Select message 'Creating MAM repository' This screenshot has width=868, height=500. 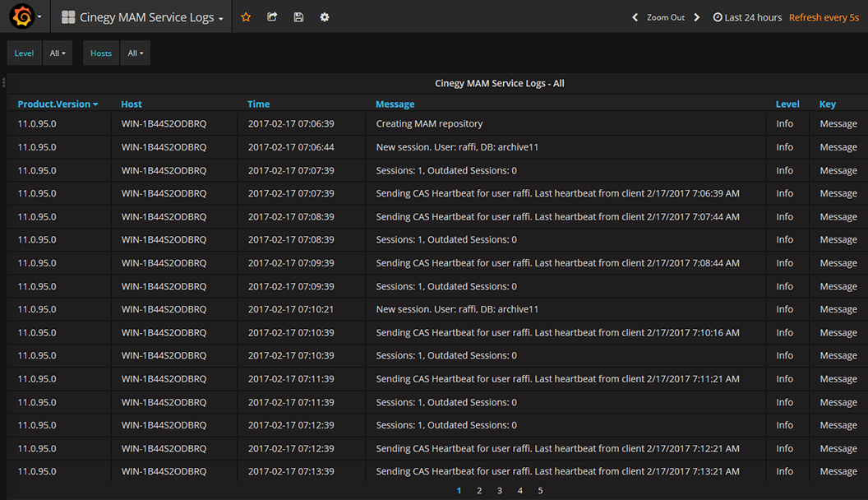click(429, 123)
